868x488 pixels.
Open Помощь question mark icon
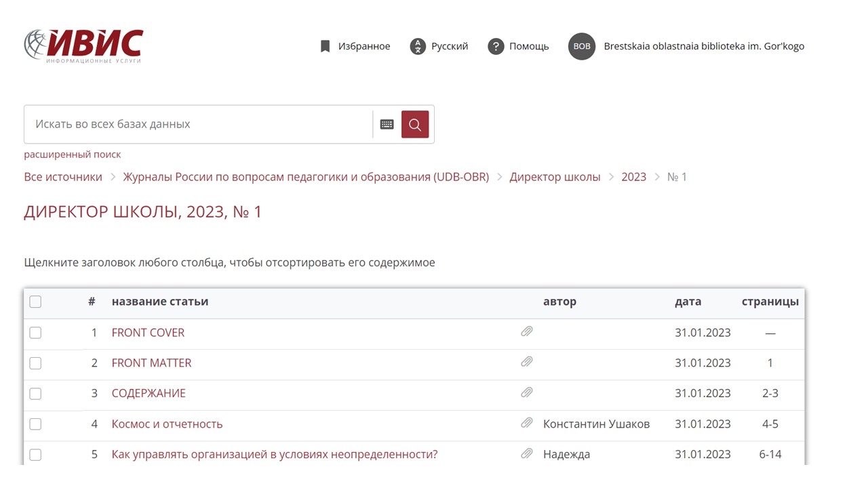tap(496, 46)
